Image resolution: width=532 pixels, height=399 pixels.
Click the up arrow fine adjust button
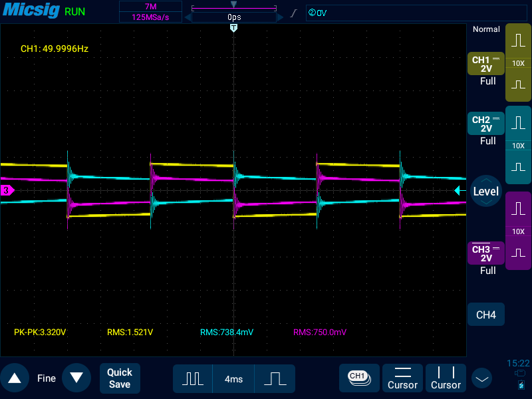[15, 378]
